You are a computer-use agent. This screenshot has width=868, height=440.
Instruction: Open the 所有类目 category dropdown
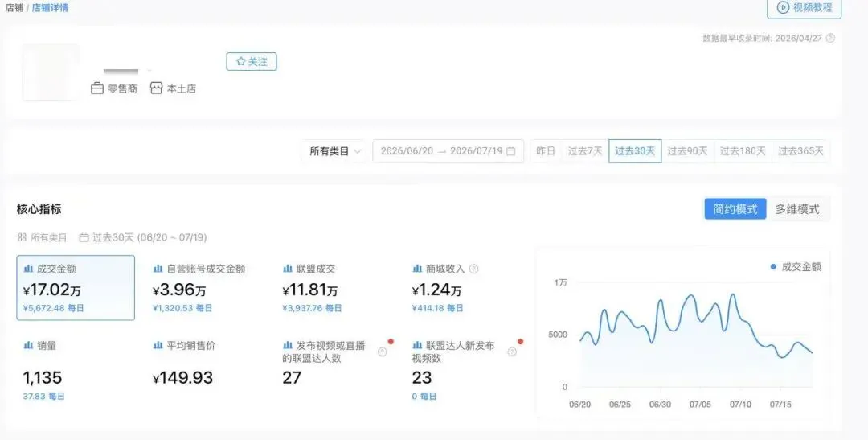(x=334, y=150)
